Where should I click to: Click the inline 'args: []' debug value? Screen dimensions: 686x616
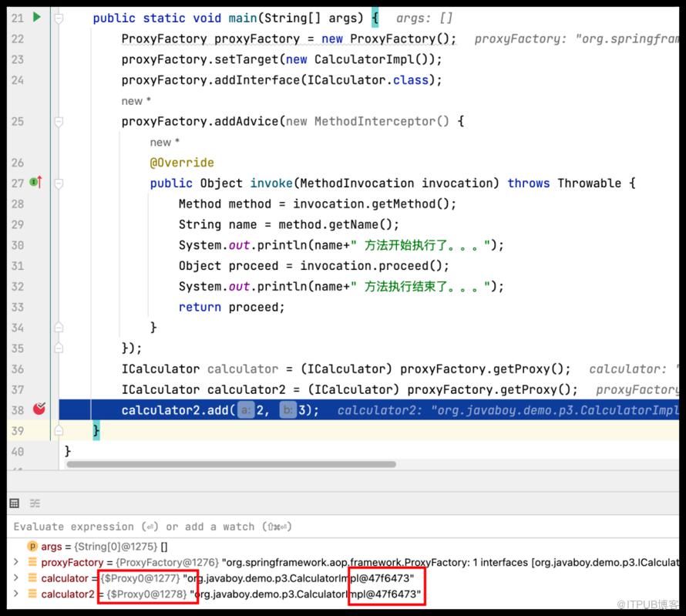tap(424, 19)
